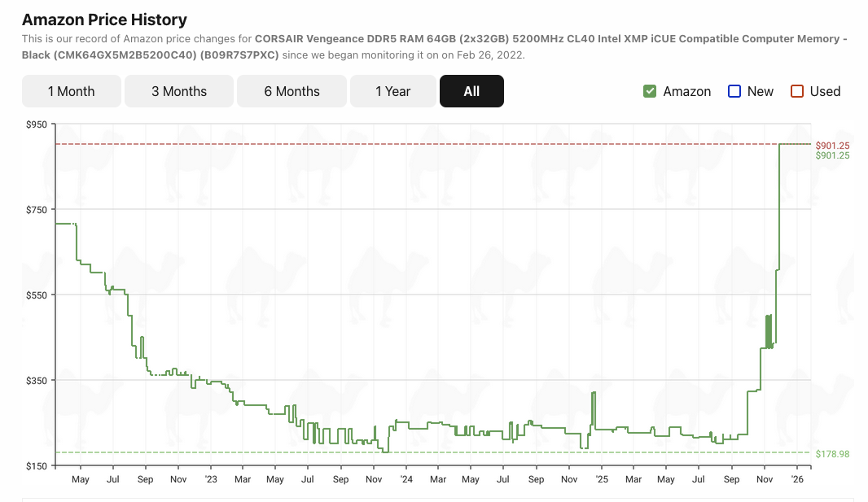Select the 1 Month range tab
The height and width of the screenshot is (502, 868).
click(72, 91)
